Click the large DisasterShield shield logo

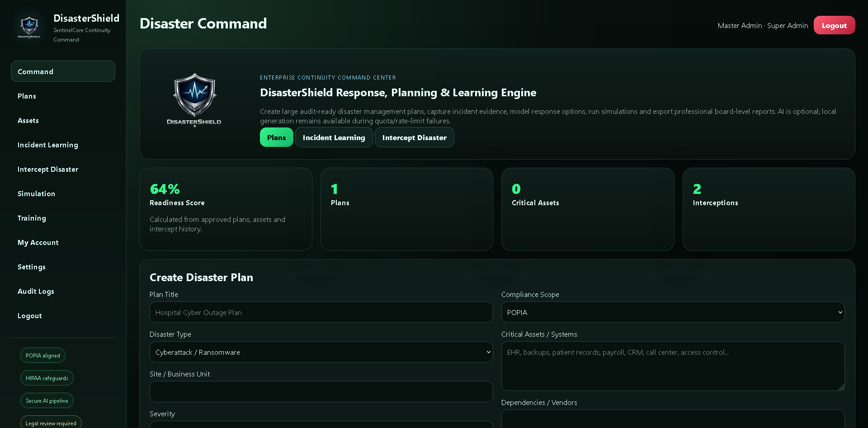point(194,100)
